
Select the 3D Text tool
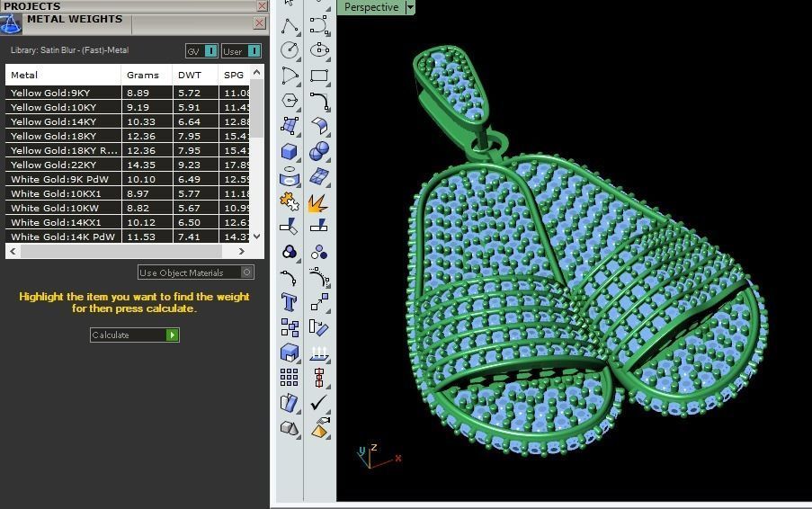point(290,302)
